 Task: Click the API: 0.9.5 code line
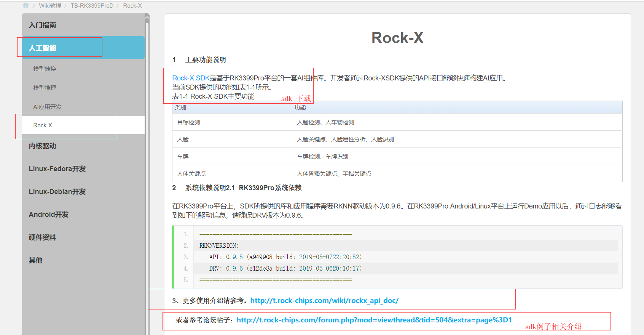[406, 257]
